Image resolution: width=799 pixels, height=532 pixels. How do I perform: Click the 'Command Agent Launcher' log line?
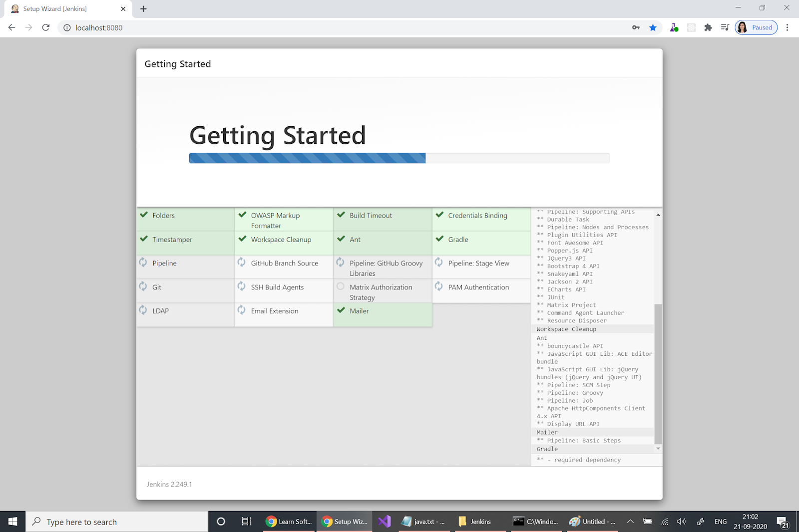tap(585, 313)
